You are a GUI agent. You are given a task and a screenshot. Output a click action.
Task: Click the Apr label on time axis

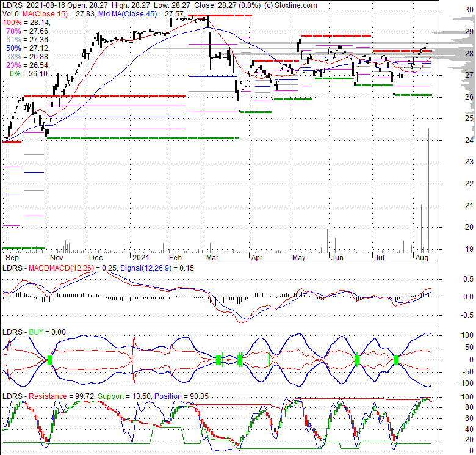[x=257, y=258]
